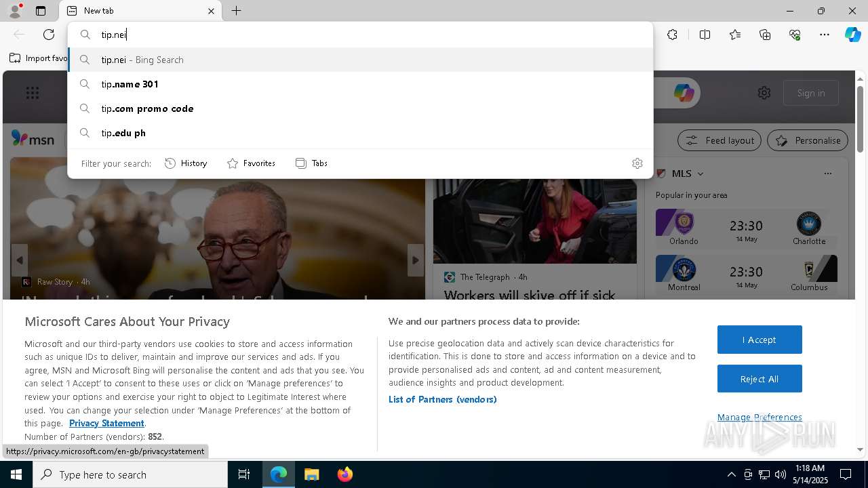The width and height of the screenshot is (868, 488).
Task: Open The Telegraph article image
Action: [x=535, y=221]
